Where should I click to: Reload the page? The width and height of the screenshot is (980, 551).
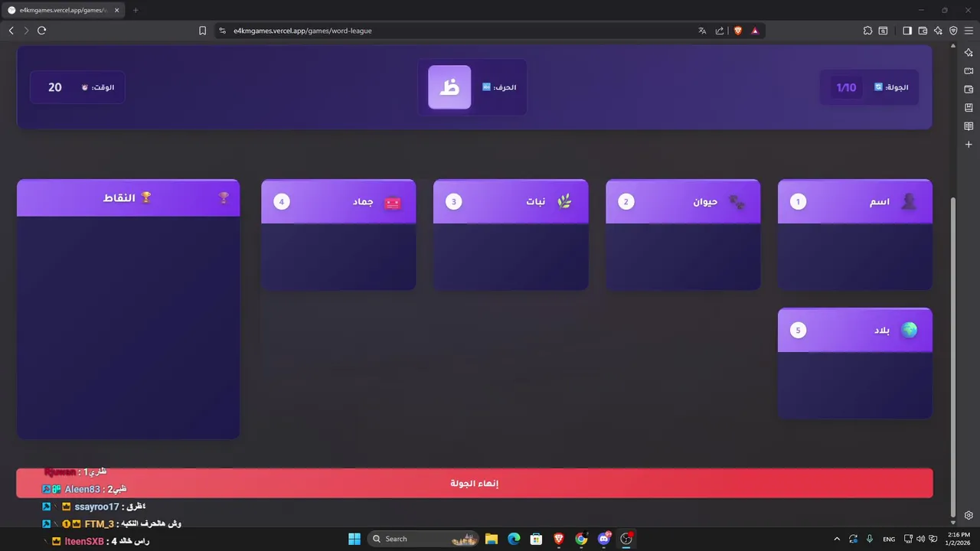pyautogui.click(x=41, y=31)
